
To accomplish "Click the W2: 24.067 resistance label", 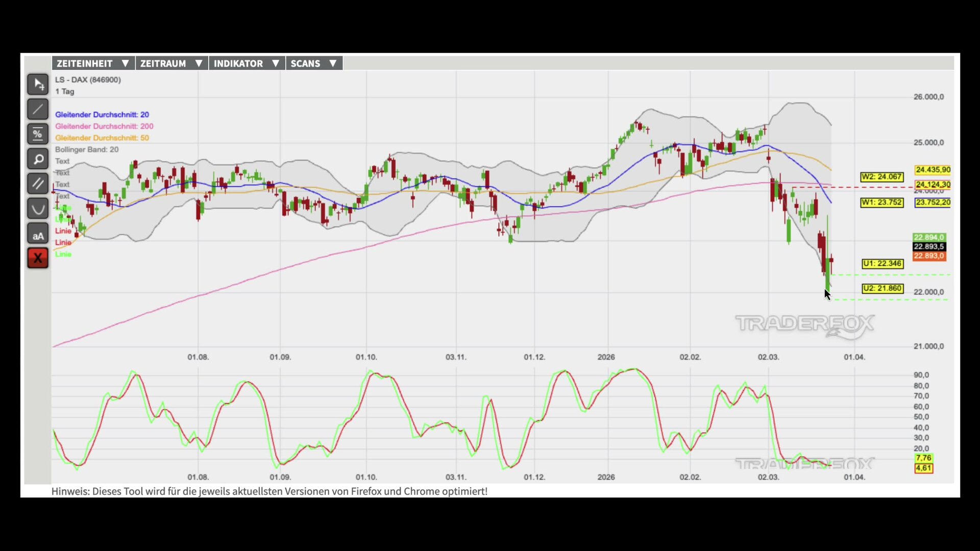I will [881, 177].
